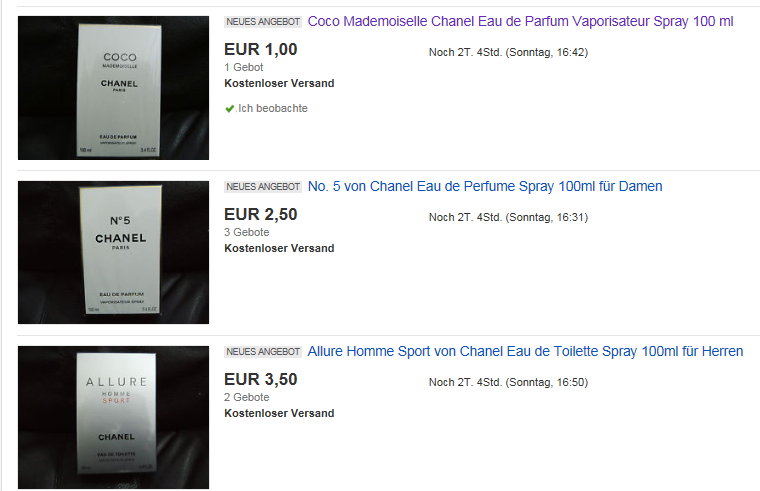Image resolution: width=760 pixels, height=491 pixels.
Task: Select the EUR 3,50 price
Action: [261, 379]
